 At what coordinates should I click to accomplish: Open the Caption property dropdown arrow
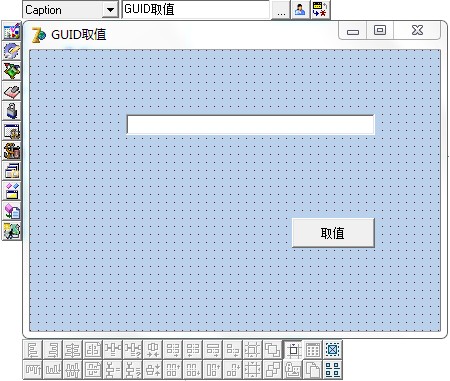click(x=110, y=10)
